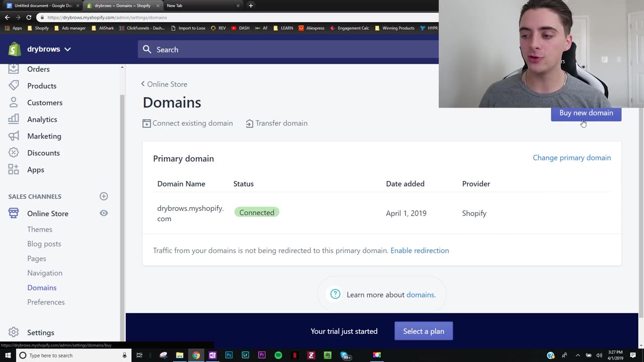Click the Select a plan button
The width and height of the screenshot is (644, 362).
tap(424, 331)
